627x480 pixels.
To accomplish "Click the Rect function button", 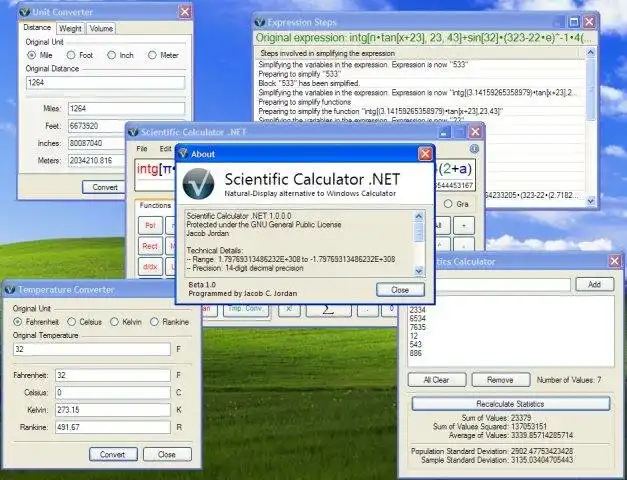I will [x=150, y=246].
